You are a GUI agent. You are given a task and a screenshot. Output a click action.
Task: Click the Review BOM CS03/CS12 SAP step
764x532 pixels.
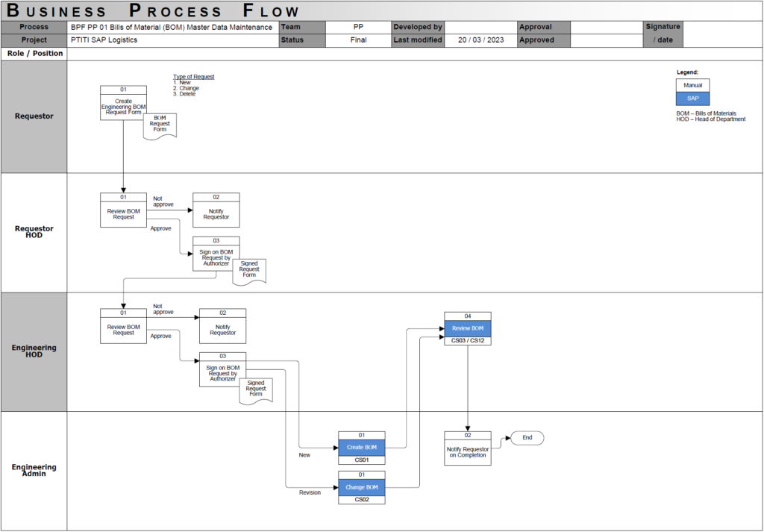pos(468,328)
